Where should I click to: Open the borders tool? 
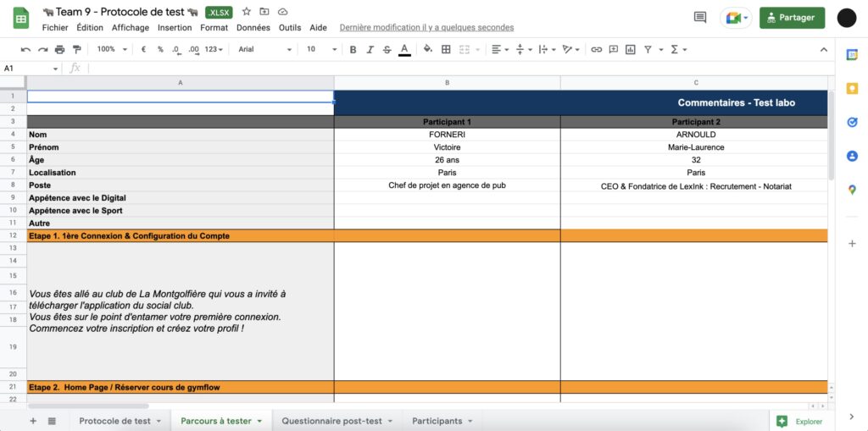pyautogui.click(x=446, y=49)
